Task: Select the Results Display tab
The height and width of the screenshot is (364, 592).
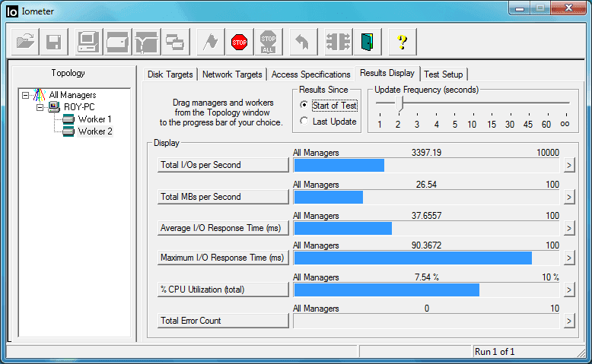Action: pos(387,73)
